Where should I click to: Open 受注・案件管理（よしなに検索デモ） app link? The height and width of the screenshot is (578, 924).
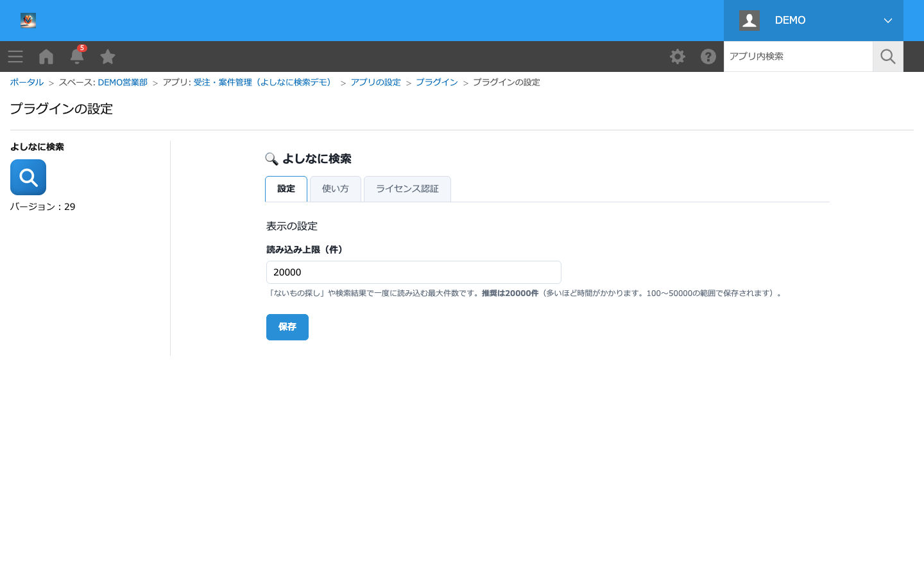264,82
